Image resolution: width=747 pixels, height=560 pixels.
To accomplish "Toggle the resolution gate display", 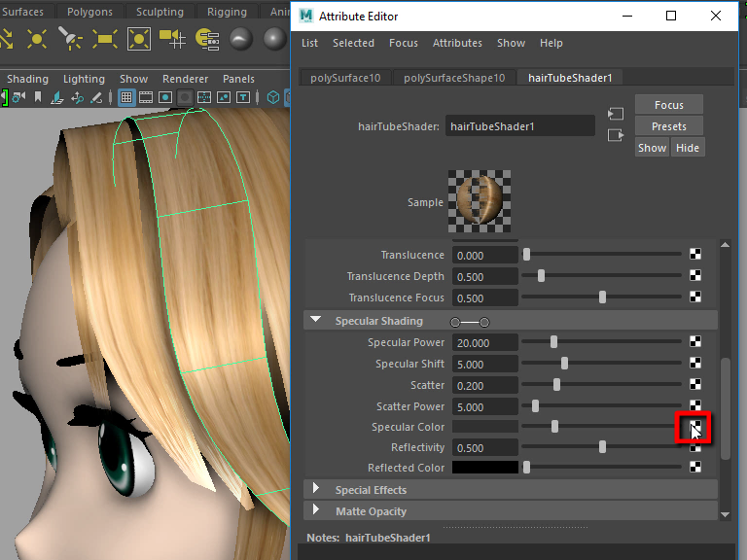I will (x=165, y=97).
